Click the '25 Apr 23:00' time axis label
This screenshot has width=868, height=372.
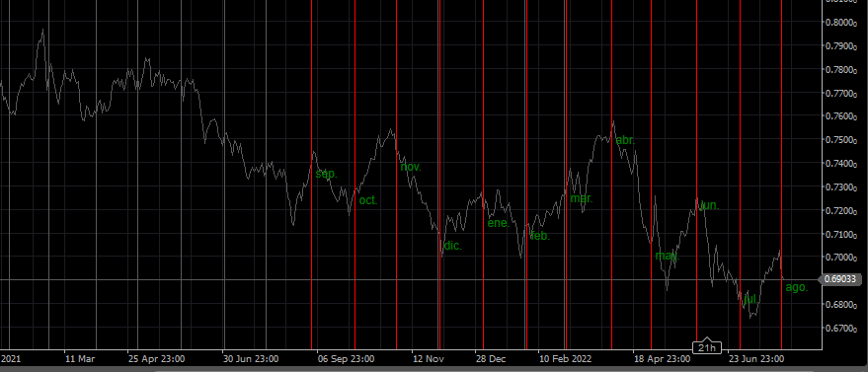157,359
